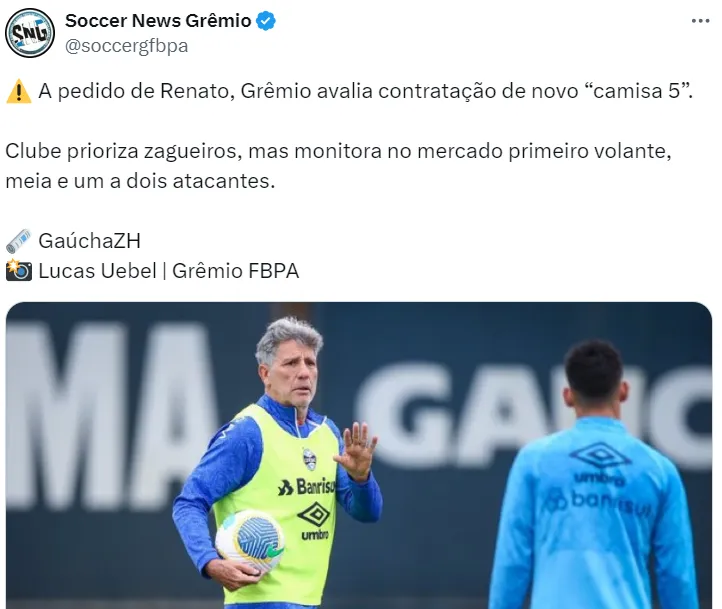Screen dimensions: 722x609
Task: Click the coach's raised hand
Action: 355,450
